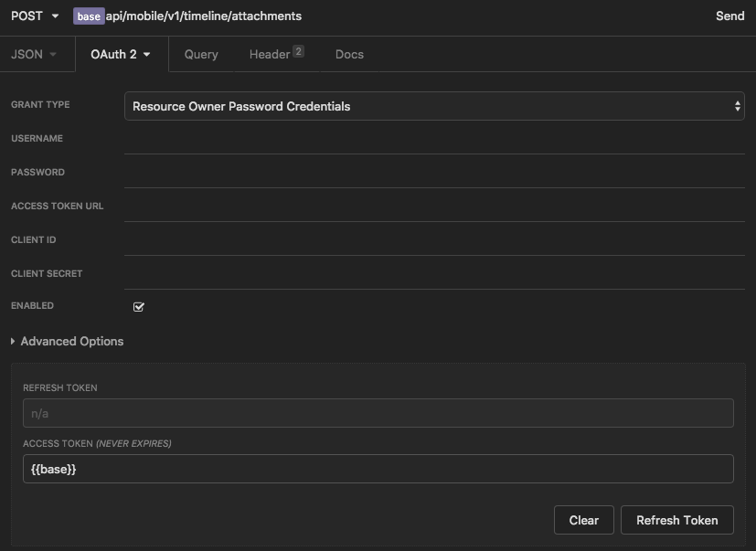Expand the Advanced Options section
Image resolution: width=756 pixels, height=551 pixels.
[x=69, y=341]
